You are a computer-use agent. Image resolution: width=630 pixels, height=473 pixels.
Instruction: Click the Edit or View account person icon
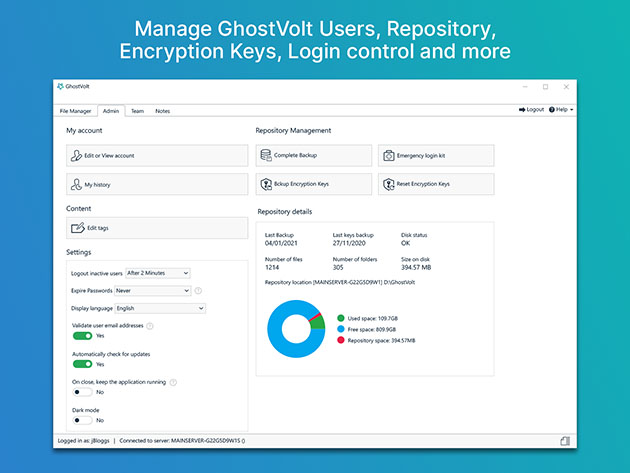[x=76, y=156]
